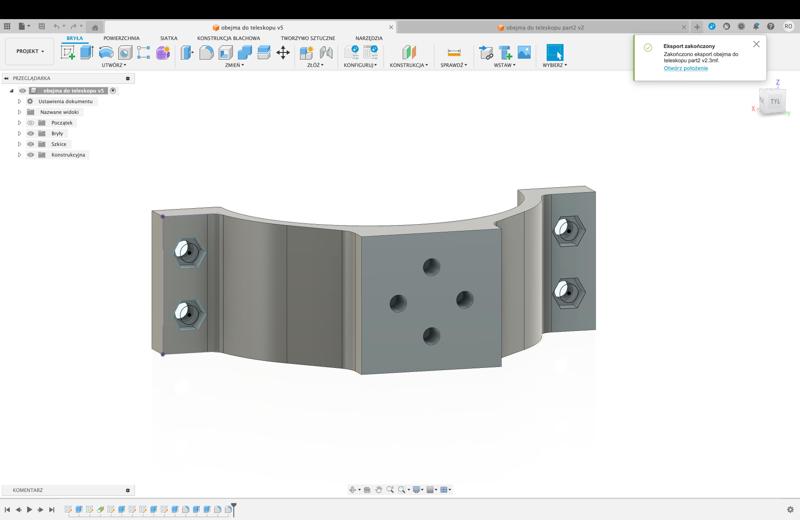Toggle visibility of root obejma do teleskopu v5
800x520 pixels.
[22, 91]
